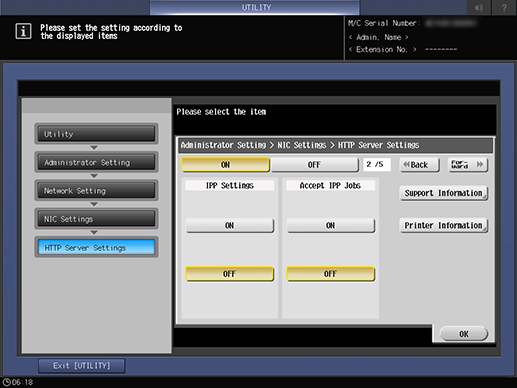
Task: Set IPP Settings to OFF
Action: coord(230,274)
